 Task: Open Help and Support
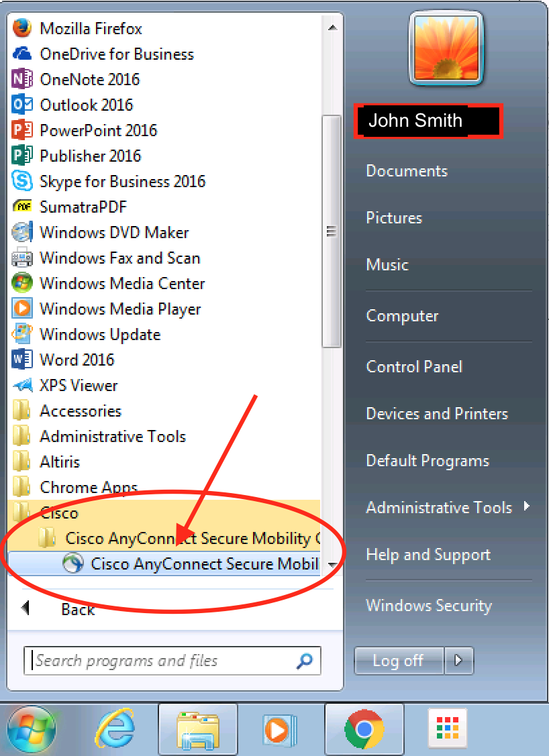coord(428,555)
